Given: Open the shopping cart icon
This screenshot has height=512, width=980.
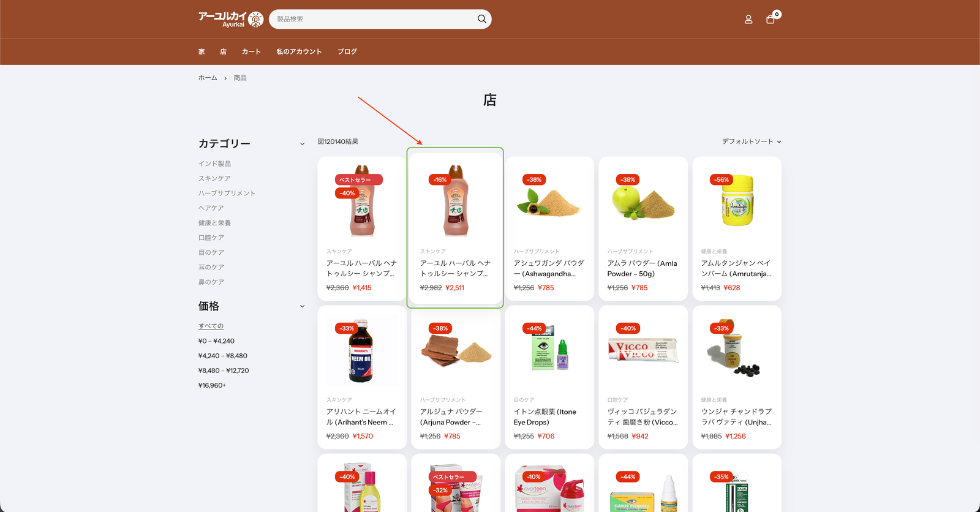Looking at the screenshot, I should [x=771, y=20].
